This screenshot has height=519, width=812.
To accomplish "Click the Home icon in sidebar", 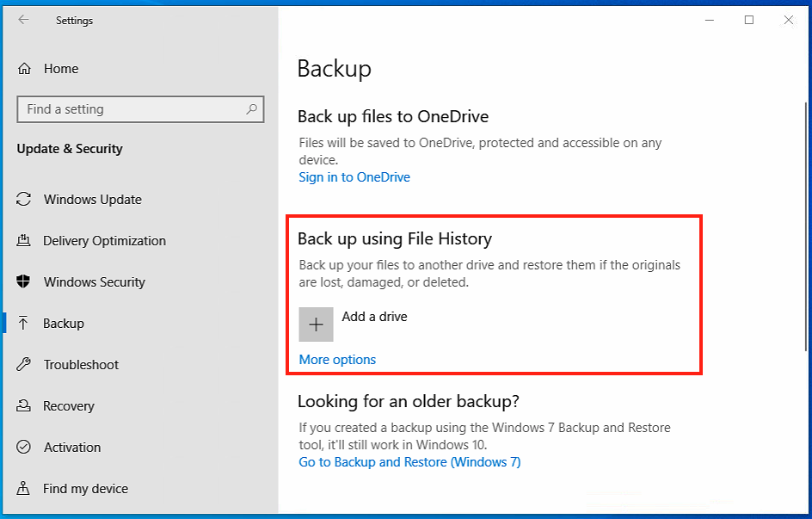I will pos(25,69).
